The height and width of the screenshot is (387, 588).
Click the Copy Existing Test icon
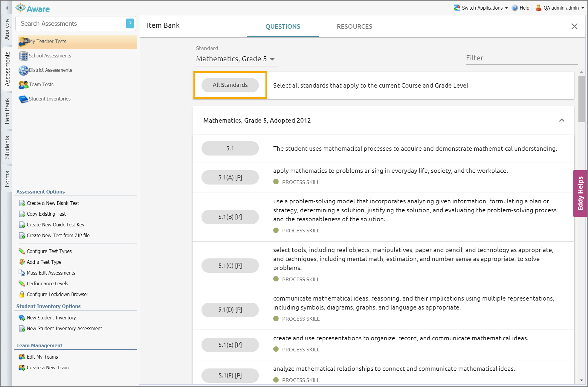(22, 214)
